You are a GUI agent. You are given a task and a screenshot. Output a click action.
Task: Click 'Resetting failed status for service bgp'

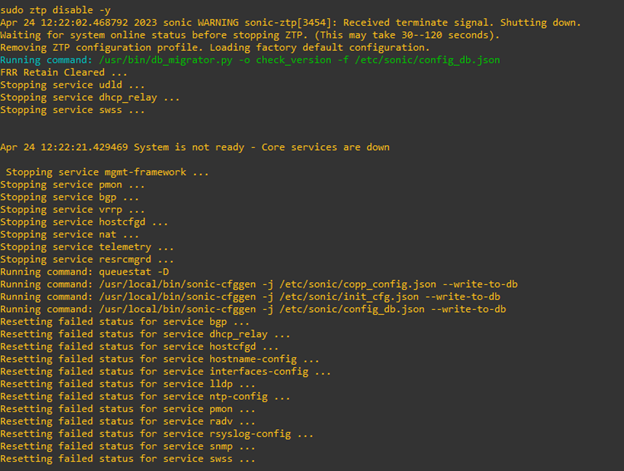coord(125,322)
